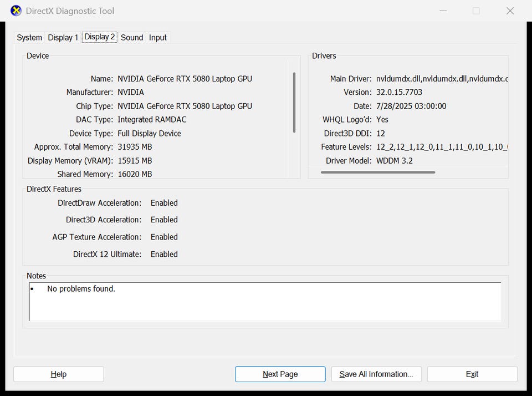Close the DirectX Diagnostic Tool window
This screenshot has height=396, width=532.
tap(510, 11)
